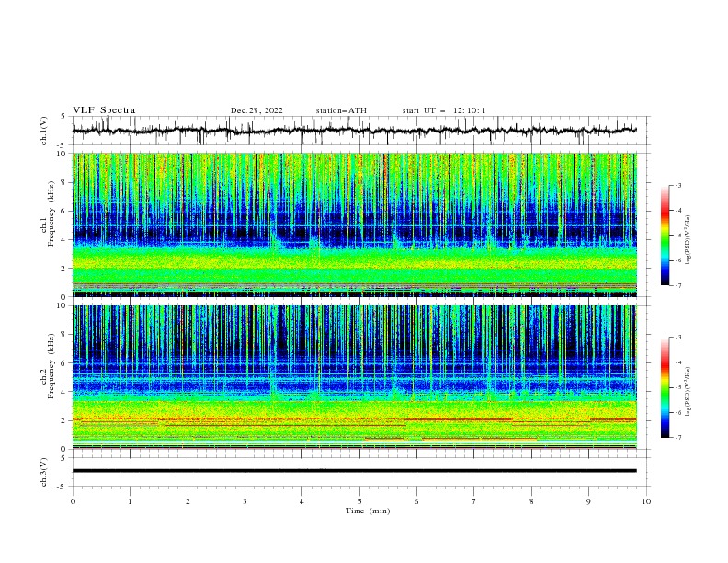Click the ch.2 color bar "-7" label
Viewport: 728px width, 563px height.
click(x=677, y=438)
